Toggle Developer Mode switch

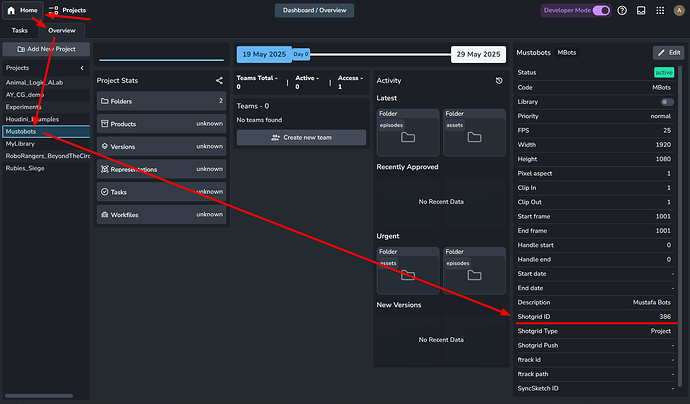(601, 11)
